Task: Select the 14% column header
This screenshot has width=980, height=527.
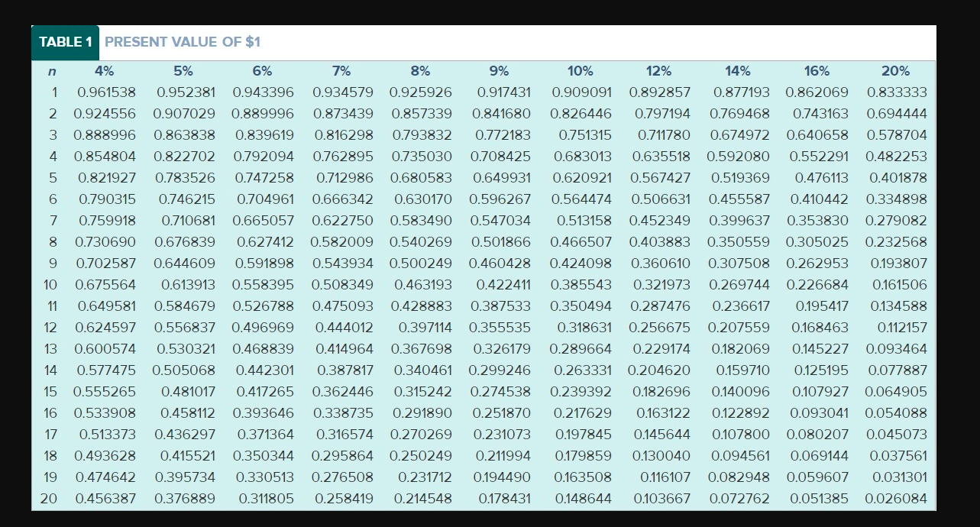Action: (738, 71)
